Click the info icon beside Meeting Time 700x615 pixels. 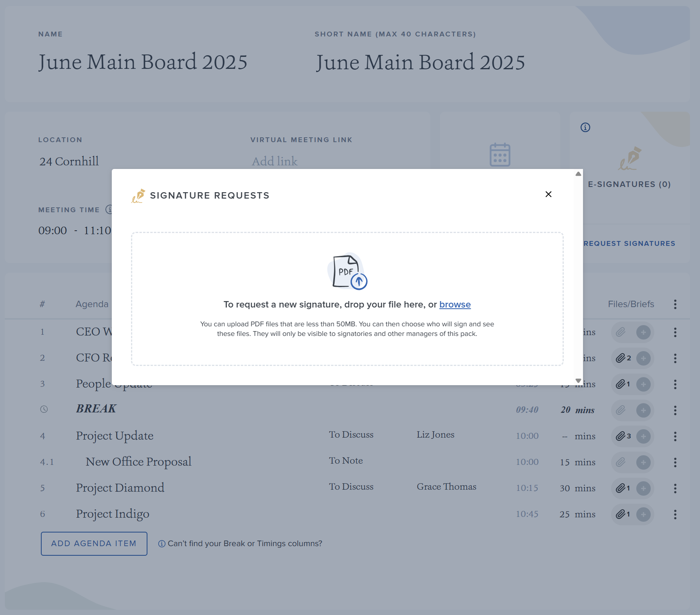[109, 209]
